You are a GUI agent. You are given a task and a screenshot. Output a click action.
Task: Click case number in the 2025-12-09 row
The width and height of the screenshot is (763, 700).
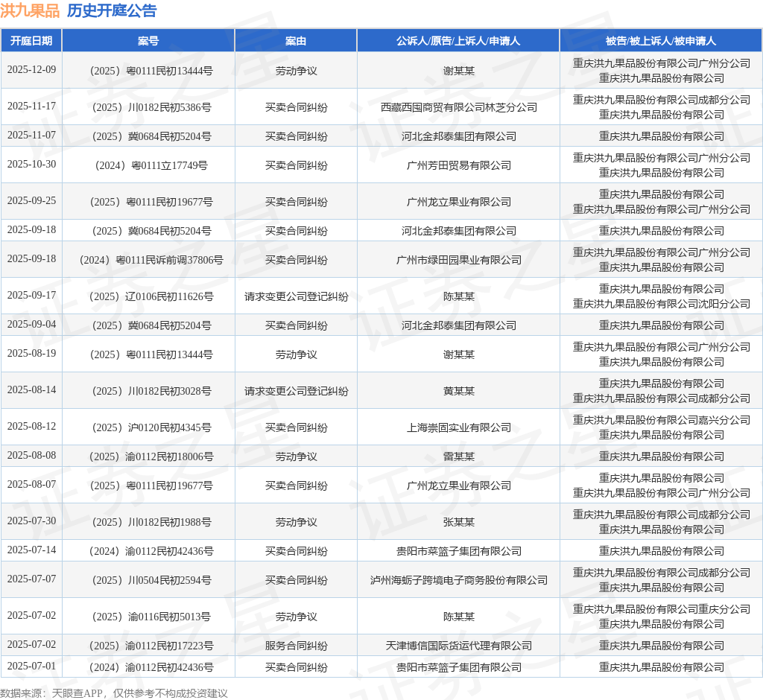151,71
